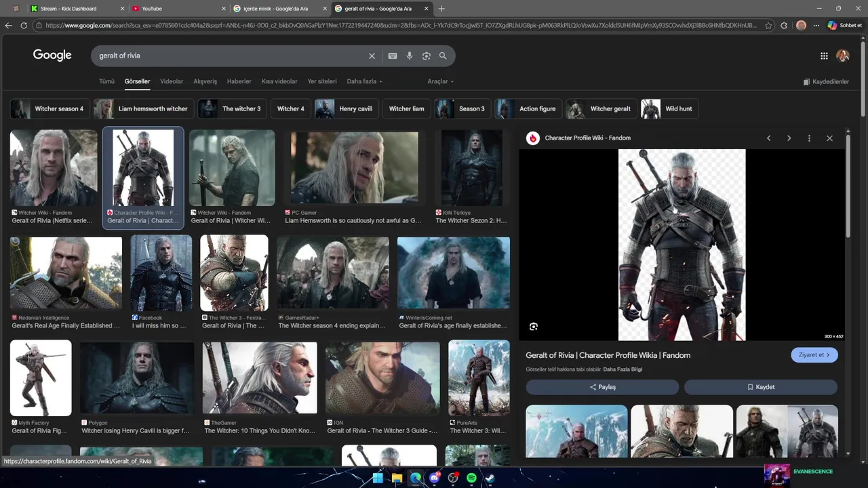Filter by the The witcher 3 chip
The image size is (868, 488).
point(233,109)
